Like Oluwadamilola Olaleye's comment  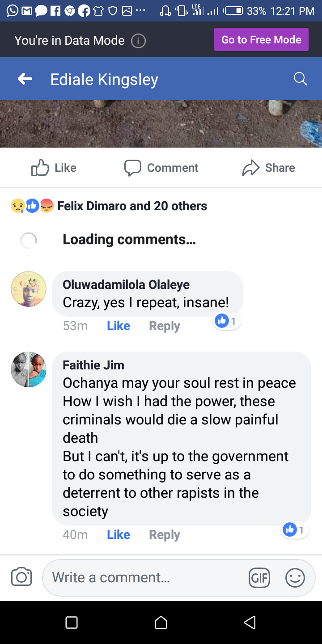119,326
